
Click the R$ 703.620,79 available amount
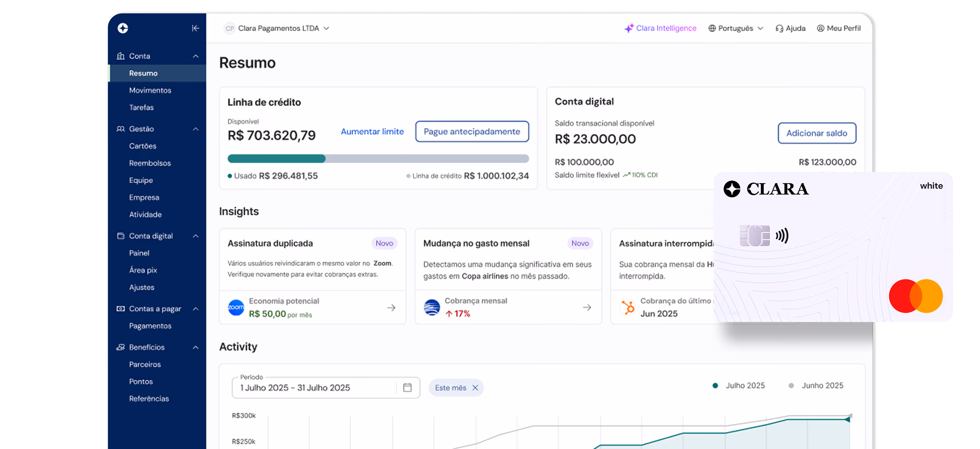(272, 135)
